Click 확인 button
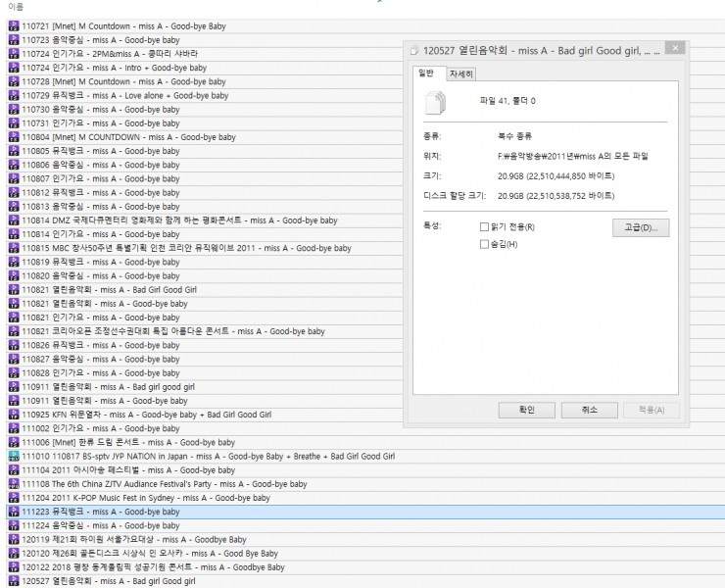Image resolution: width=725 pixels, height=588 pixels. pos(527,410)
